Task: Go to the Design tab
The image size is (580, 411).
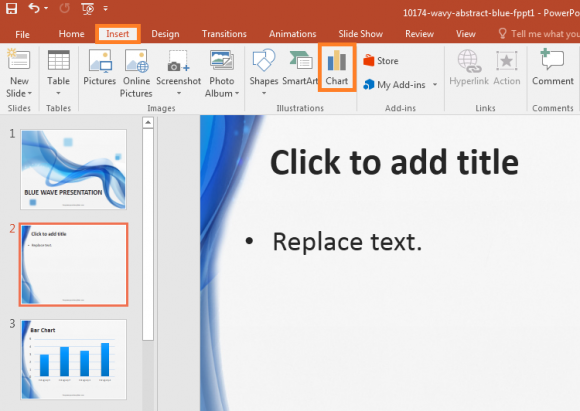Action: tap(165, 34)
